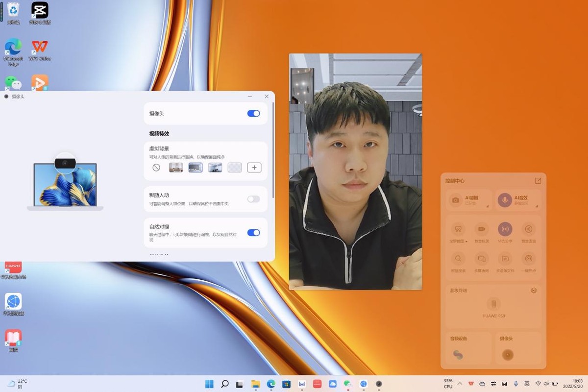Image resolution: width=588 pixels, height=392 pixels.
Task: Open the screenshot tile dropdown arrow
Action: 467,241
